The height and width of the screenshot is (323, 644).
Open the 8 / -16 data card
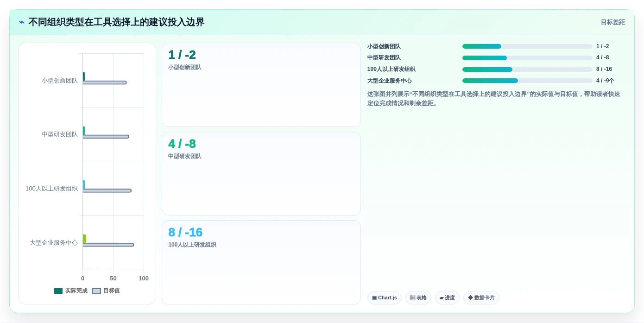coord(261,262)
